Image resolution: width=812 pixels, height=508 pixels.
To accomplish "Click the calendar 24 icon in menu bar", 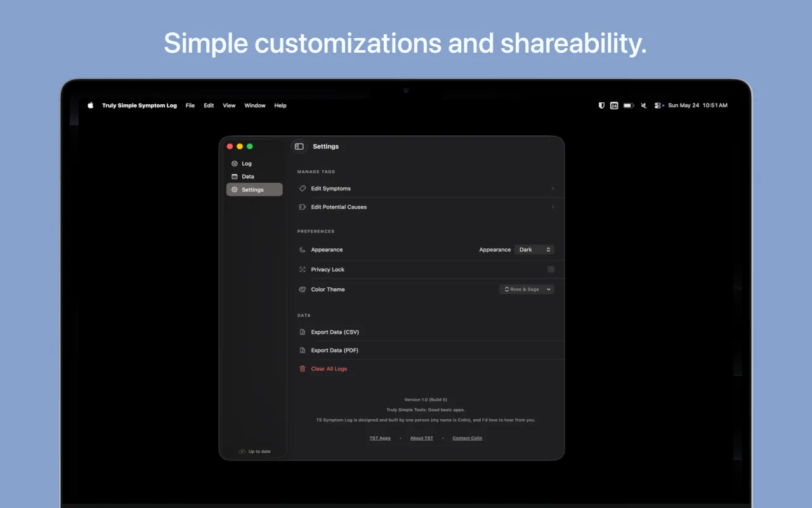I will pyautogui.click(x=614, y=105).
